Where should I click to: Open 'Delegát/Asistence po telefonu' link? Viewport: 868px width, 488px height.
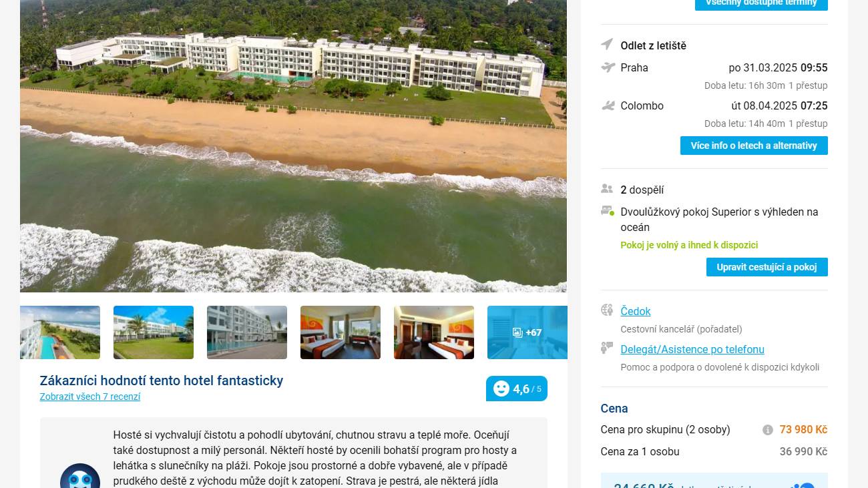point(692,349)
